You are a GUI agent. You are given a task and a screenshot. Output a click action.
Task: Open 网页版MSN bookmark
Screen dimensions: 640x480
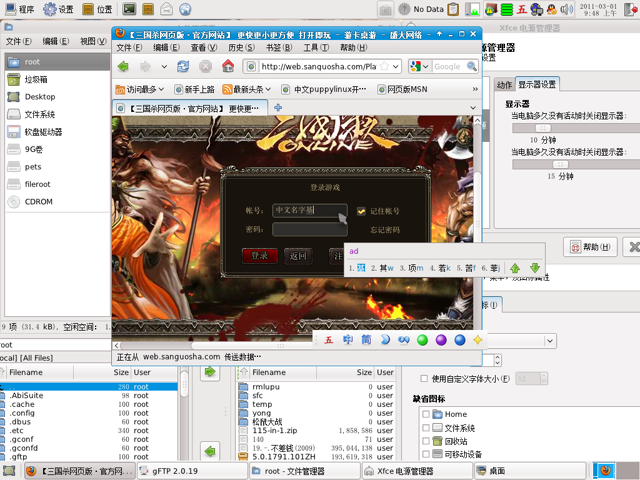tap(402, 89)
